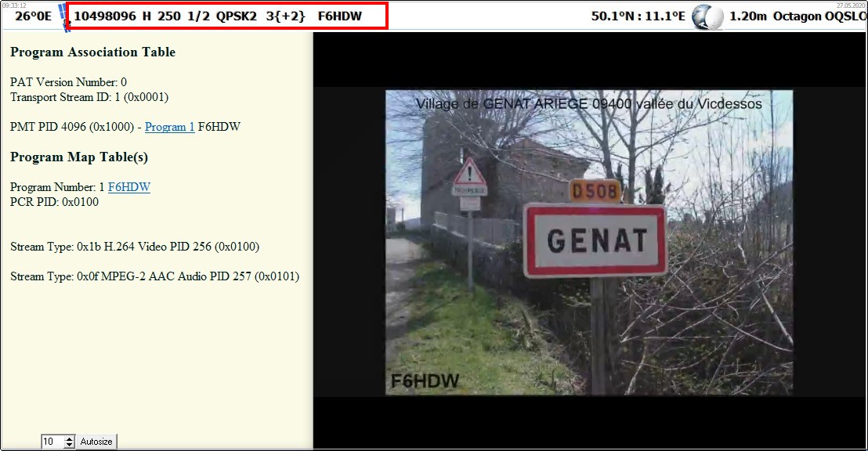The image size is (868, 451).
Task: Select the 26°0E satellite position label
Action: [x=33, y=16]
